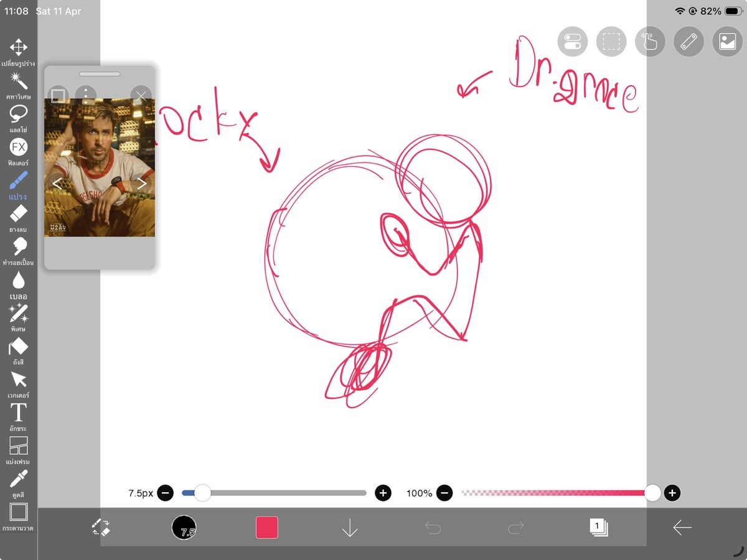Image resolution: width=747 pixels, height=560 pixels.
Task: Click the opacity slider handle
Action: click(x=652, y=493)
